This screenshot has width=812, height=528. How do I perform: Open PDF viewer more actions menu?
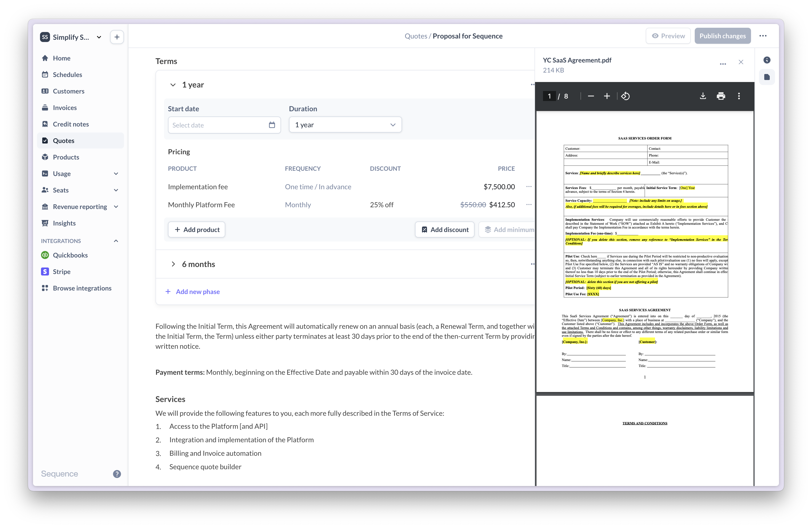739,96
